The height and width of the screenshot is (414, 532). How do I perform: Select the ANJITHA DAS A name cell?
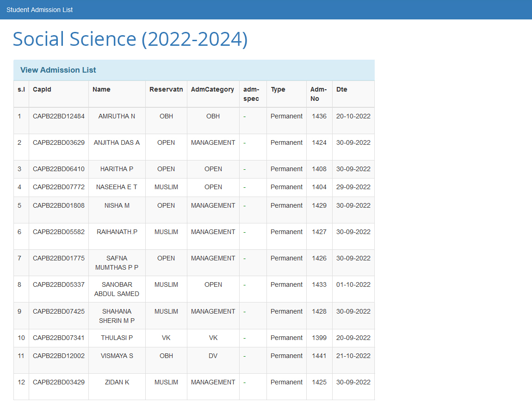pyautogui.click(x=117, y=142)
